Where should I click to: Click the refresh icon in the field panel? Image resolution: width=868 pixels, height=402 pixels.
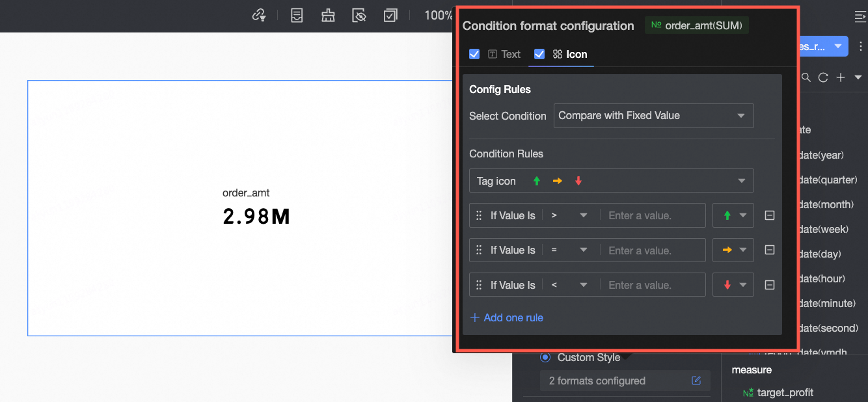click(823, 77)
